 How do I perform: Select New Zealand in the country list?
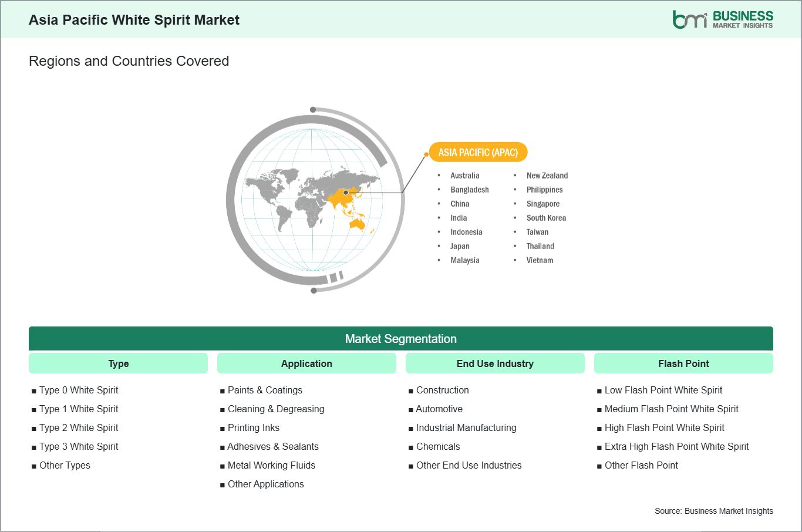(x=547, y=176)
